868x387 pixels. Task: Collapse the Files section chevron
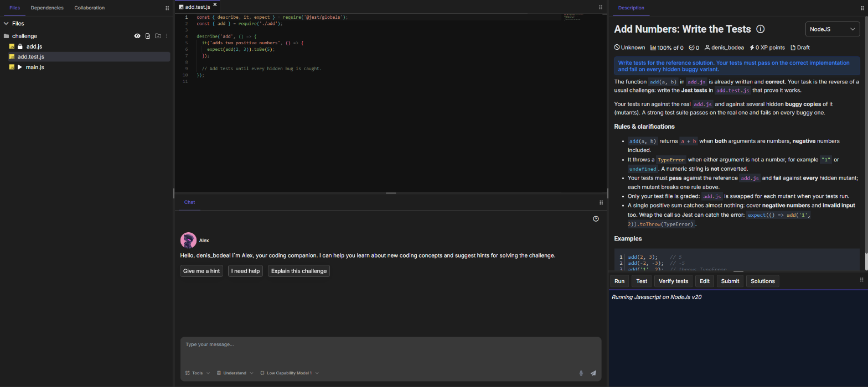tap(6, 24)
